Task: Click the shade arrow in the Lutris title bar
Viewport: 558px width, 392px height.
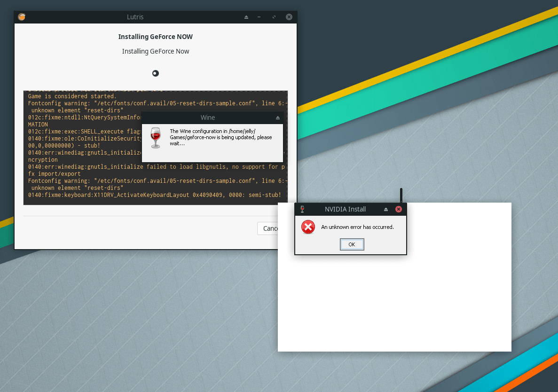Action: (246, 17)
